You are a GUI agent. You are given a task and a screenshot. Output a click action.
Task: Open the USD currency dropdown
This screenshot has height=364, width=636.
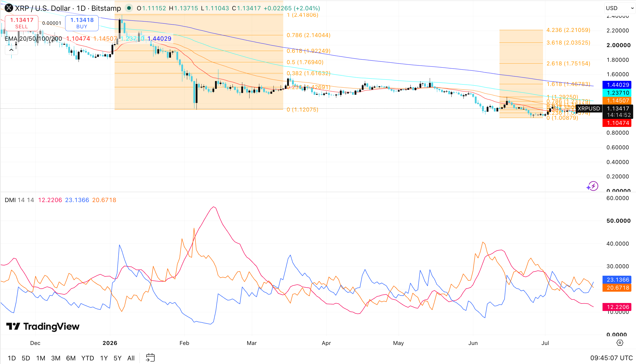[x=620, y=8]
